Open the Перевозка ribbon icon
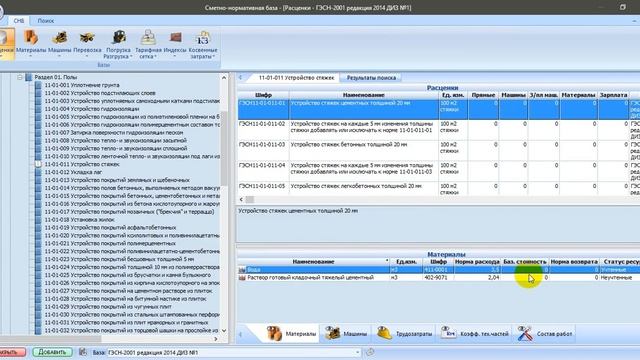This screenshot has width=640, height=360. [87, 43]
